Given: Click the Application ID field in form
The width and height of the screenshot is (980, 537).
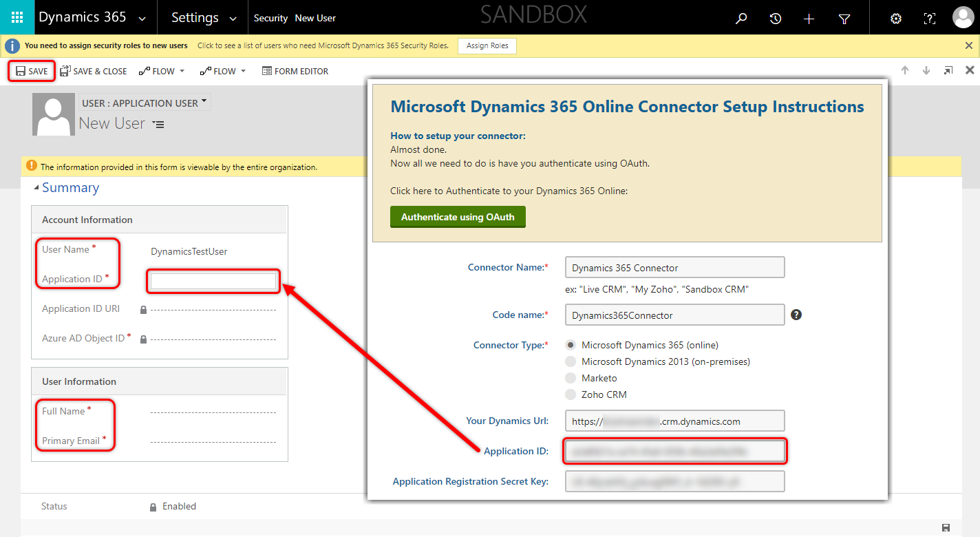Looking at the screenshot, I should point(213,280).
